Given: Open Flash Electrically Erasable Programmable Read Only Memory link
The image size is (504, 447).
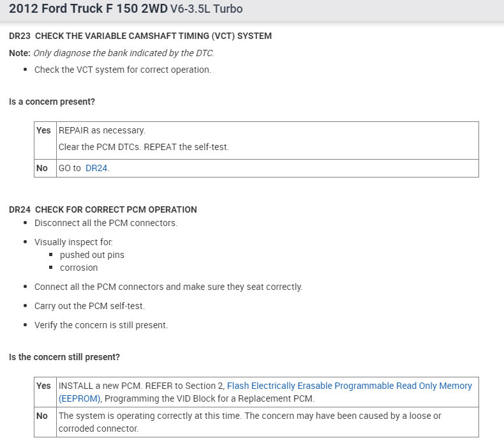Looking at the screenshot, I should [349, 386].
